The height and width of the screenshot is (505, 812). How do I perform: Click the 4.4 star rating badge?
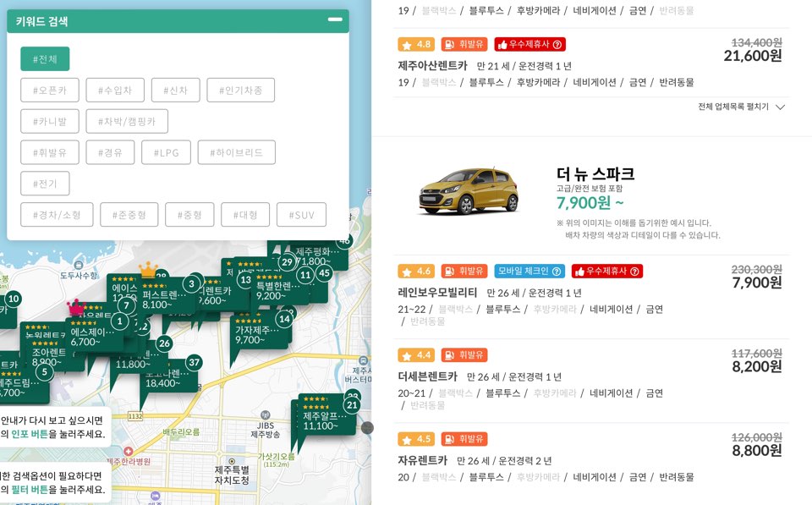416,355
